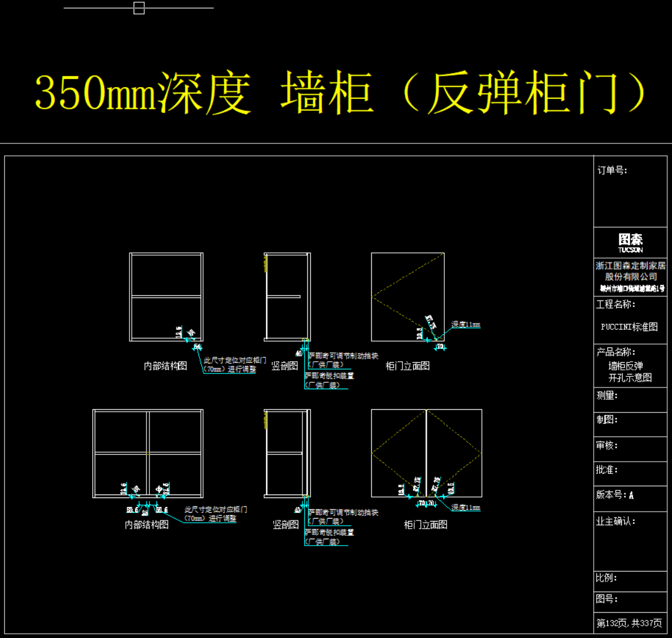This screenshot has width=672, height=638.
Task: Select '竖剖图' label of the lower section view
Action: tap(286, 525)
